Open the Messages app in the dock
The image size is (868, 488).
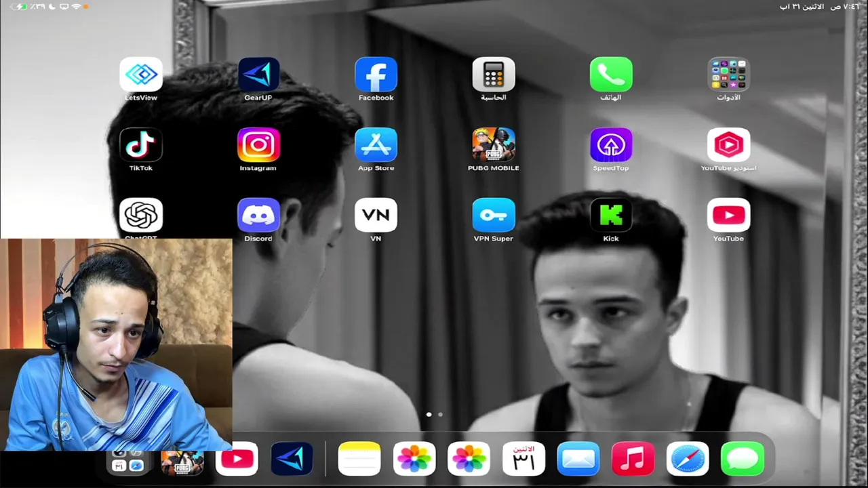pyautogui.click(x=743, y=460)
